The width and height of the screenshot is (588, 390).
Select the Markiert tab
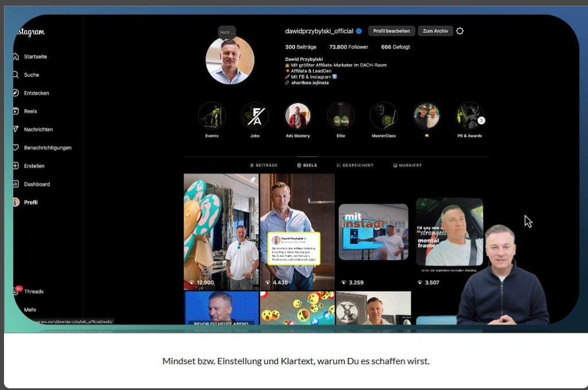[407, 165]
